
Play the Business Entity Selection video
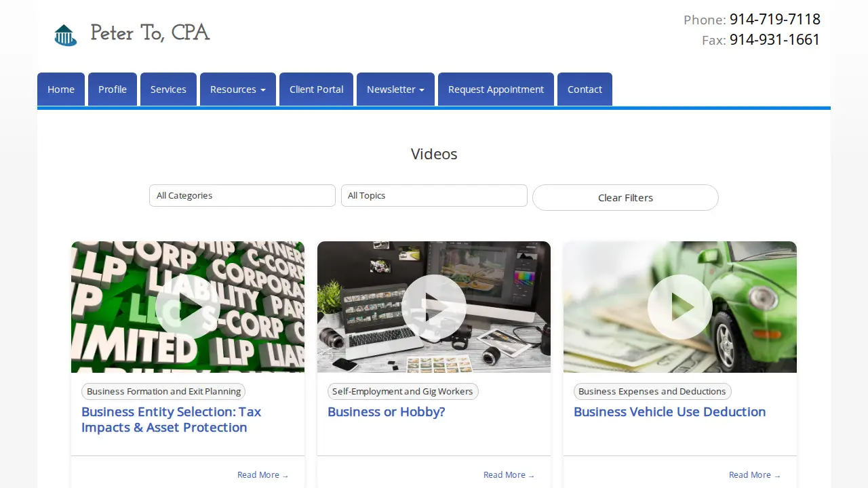[188, 307]
